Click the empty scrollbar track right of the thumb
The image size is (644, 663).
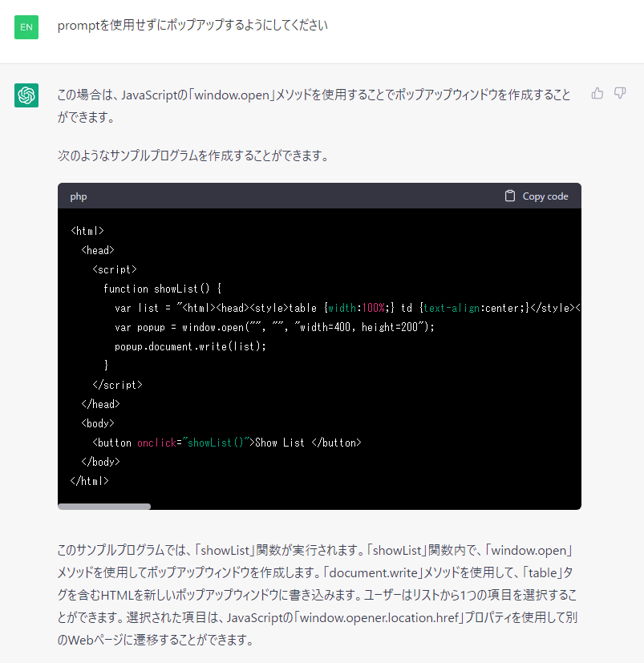(x=361, y=506)
